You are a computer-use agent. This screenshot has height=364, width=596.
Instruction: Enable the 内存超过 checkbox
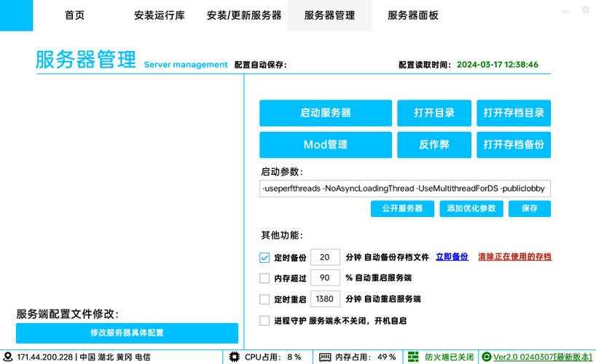pos(264,278)
